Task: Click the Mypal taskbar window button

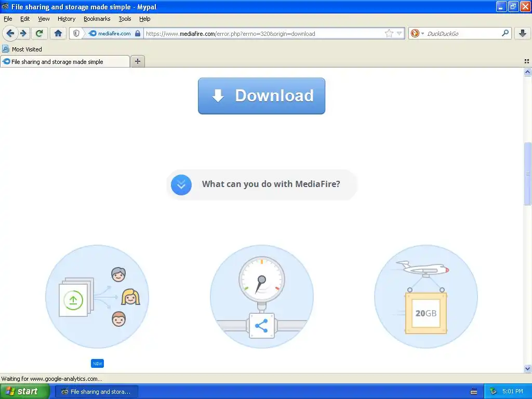Action: tap(96, 392)
